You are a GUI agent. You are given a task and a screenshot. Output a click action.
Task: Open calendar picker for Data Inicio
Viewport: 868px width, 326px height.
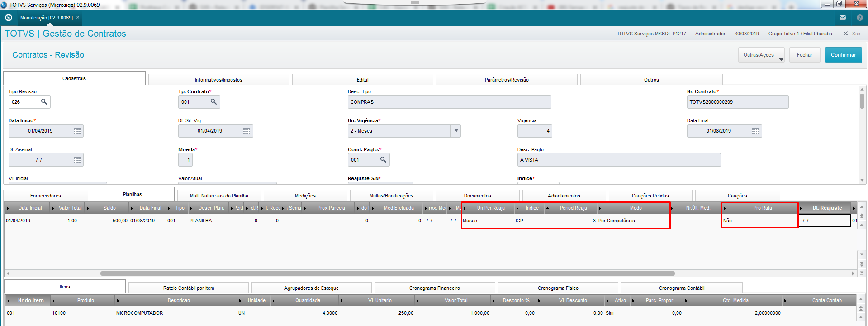coord(77,131)
